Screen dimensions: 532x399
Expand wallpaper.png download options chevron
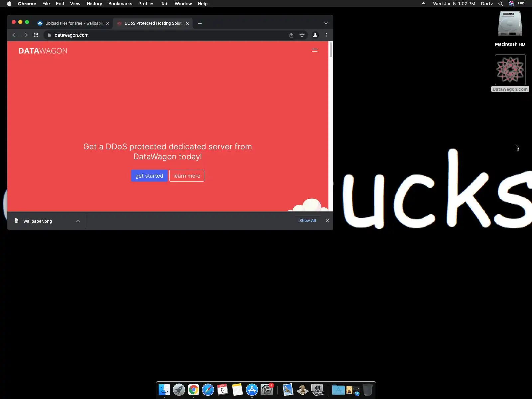pyautogui.click(x=78, y=221)
